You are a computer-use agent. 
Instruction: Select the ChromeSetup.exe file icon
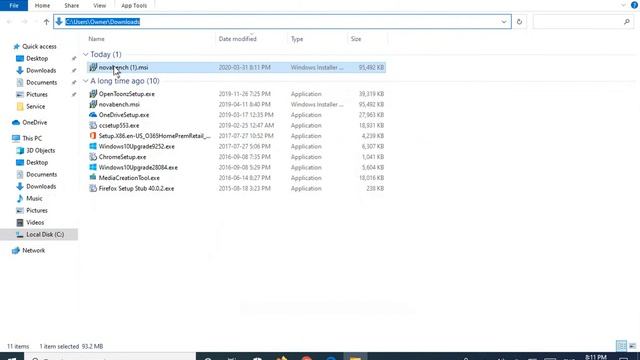93,157
